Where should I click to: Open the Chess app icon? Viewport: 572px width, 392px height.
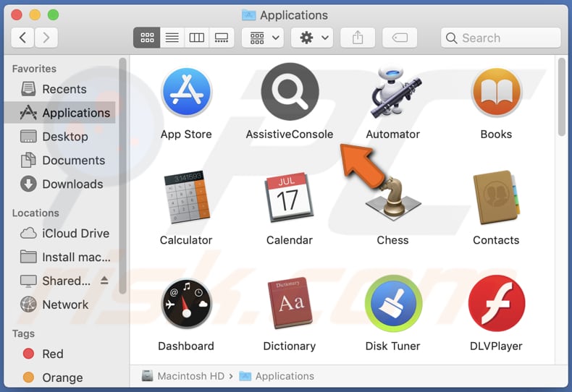393,198
